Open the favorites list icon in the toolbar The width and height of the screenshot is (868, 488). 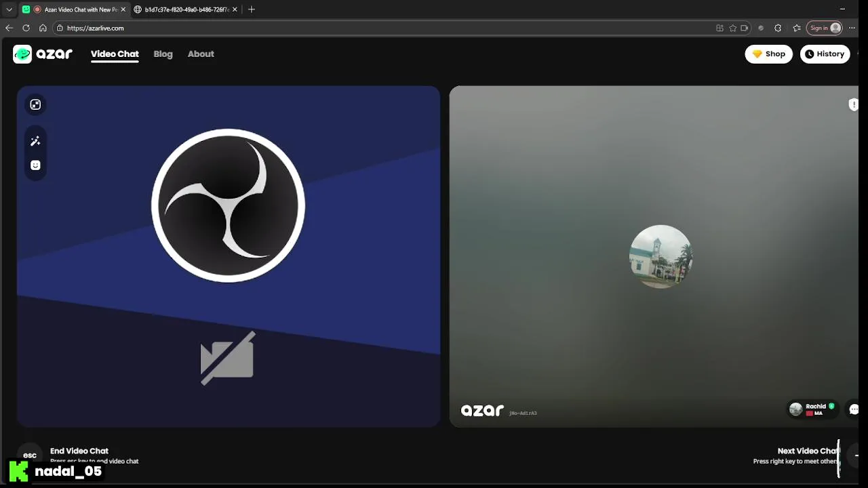797,28
